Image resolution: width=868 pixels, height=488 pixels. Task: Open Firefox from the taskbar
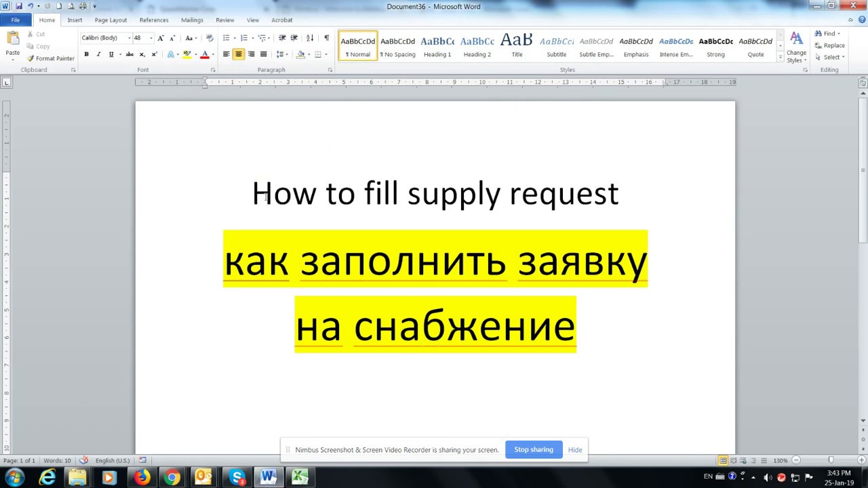tap(142, 477)
